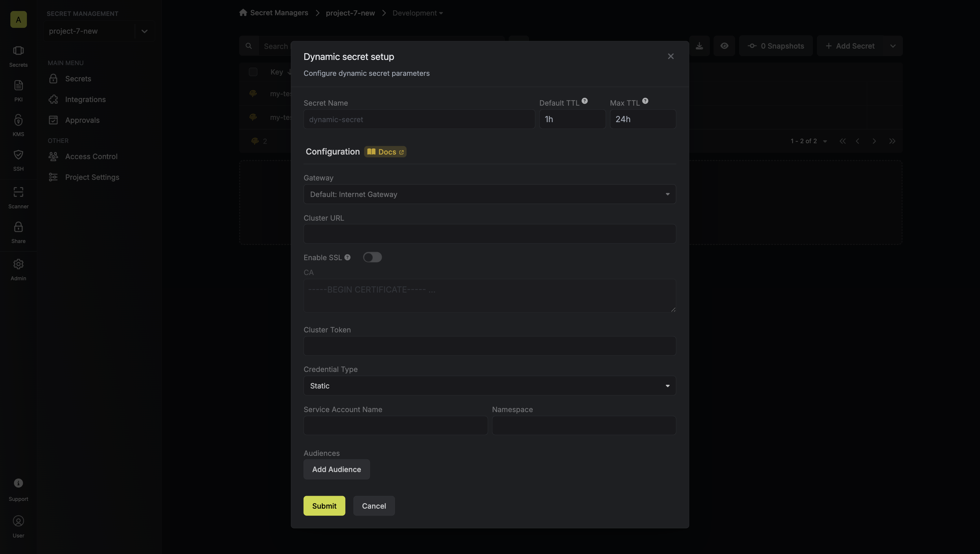This screenshot has height=554, width=980.
Task: Toggle secret visibility eye icon
Action: 724,46
